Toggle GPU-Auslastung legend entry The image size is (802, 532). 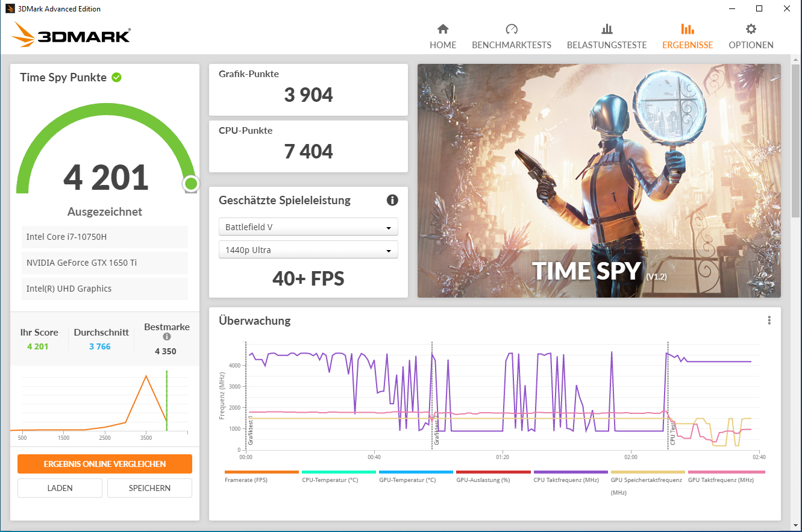click(x=493, y=477)
